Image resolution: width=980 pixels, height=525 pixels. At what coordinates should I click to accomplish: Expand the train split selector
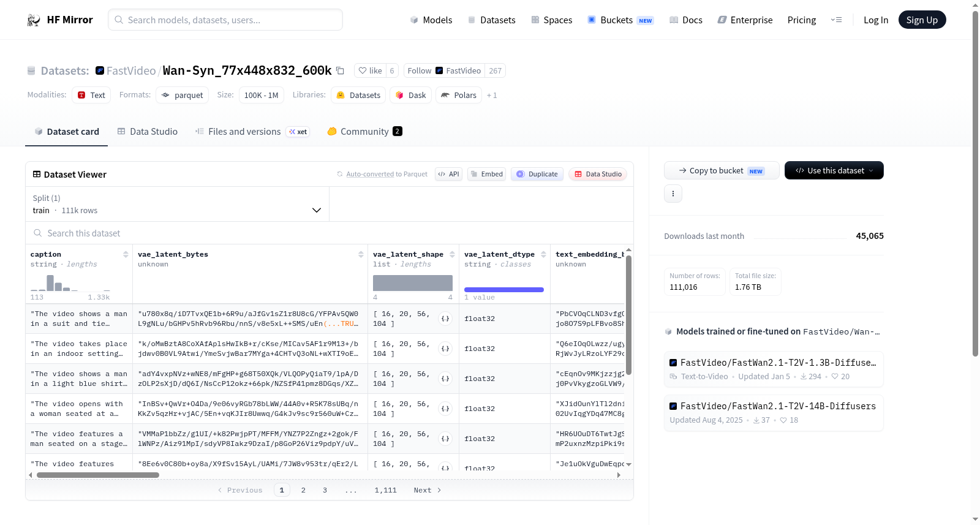pos(177,204)
